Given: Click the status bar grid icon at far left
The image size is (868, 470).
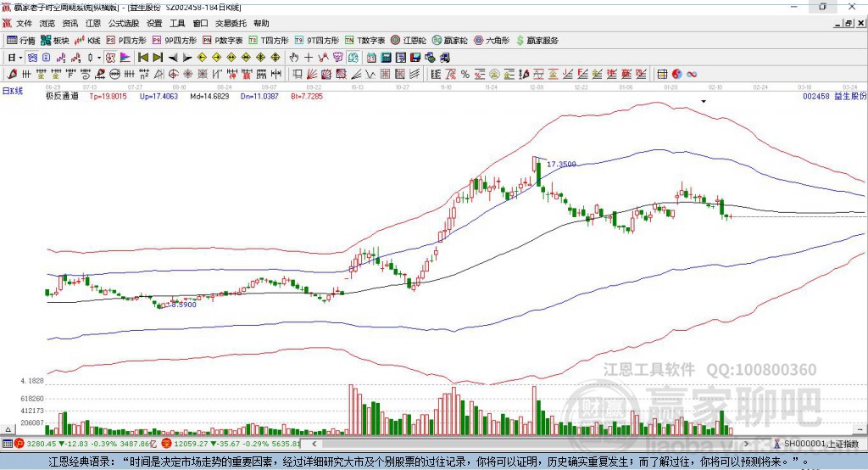Looking at the screenshot, I should pyautogui.click(x=7, y=444).
